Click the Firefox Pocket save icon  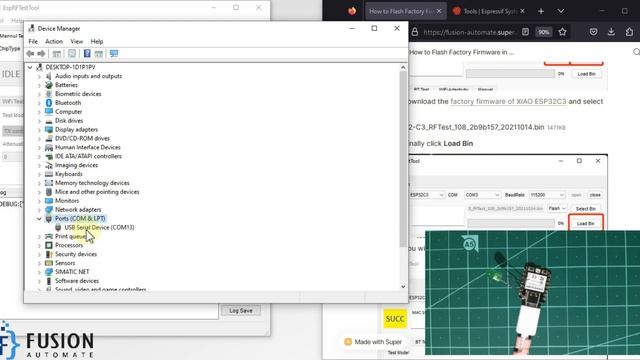coord(593,32)
